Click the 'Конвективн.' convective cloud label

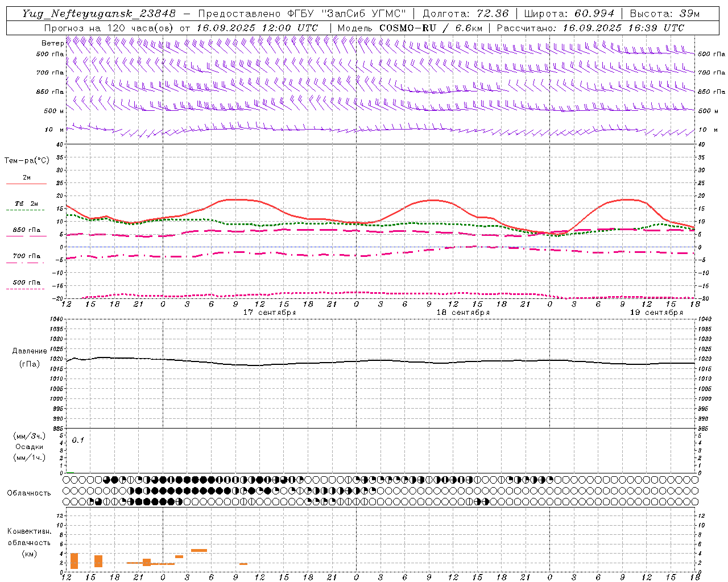[x=29, y=531]
